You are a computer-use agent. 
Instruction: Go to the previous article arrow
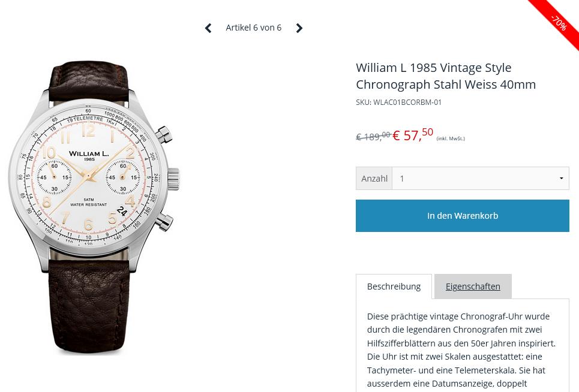[208, 28]
